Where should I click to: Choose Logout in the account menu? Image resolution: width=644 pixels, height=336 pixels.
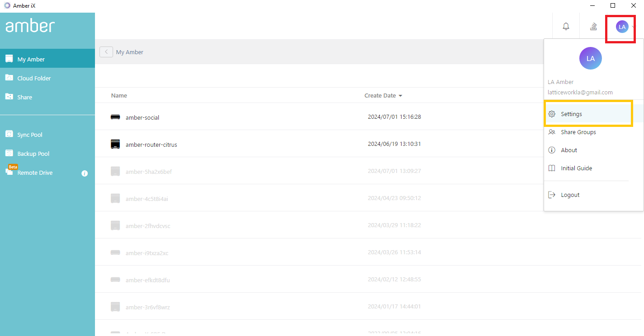[x=593, y=195]
